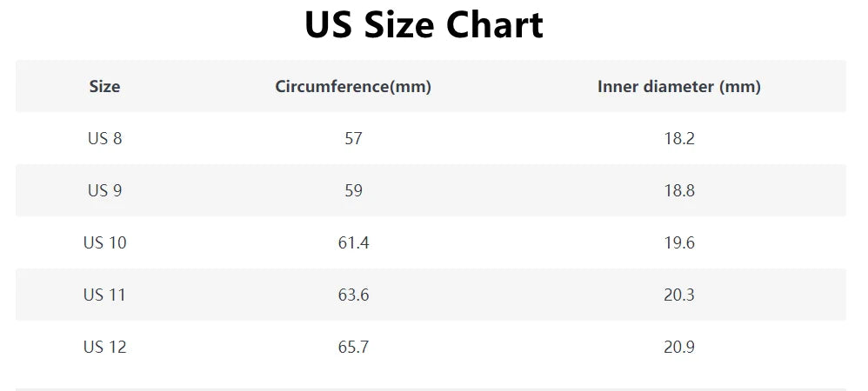Click the 61.4 circumference value
This screenshot has height=391, width=868.
coord(353,242)
